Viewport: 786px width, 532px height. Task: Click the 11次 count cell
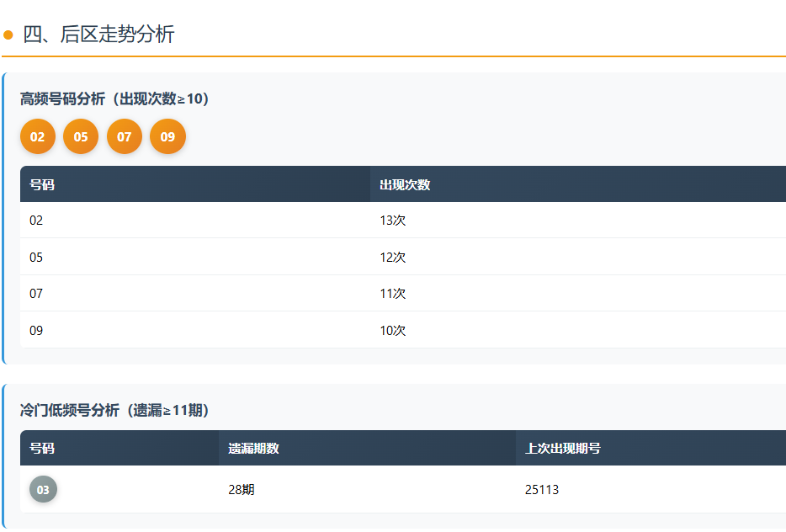pyautogui.click(x=393, y=294)
